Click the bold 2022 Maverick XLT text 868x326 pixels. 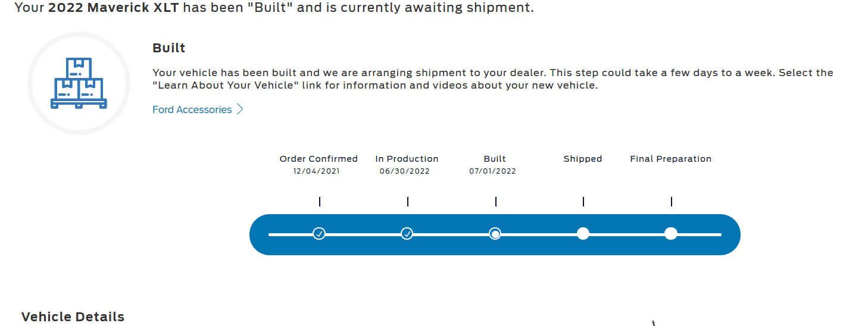[113, 8]
